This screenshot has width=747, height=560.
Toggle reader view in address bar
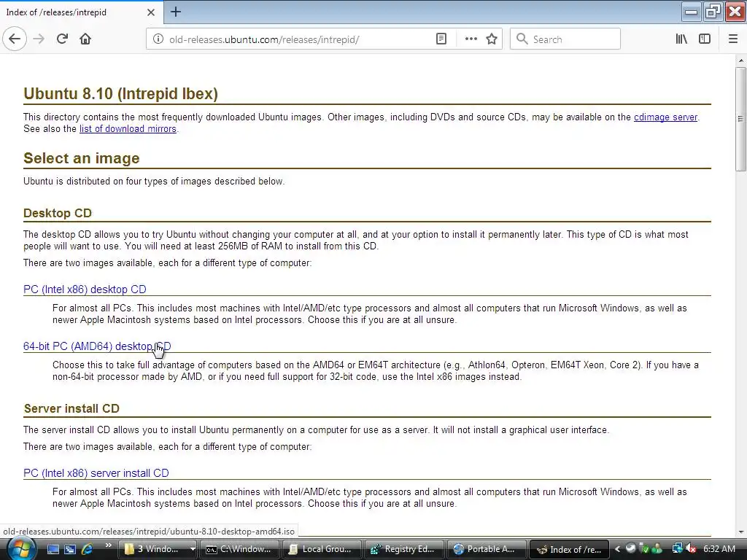click(441, 39)
